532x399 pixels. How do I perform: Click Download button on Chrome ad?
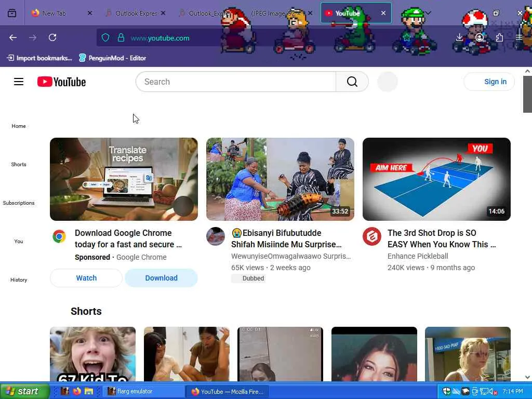[x=161, y=278]
